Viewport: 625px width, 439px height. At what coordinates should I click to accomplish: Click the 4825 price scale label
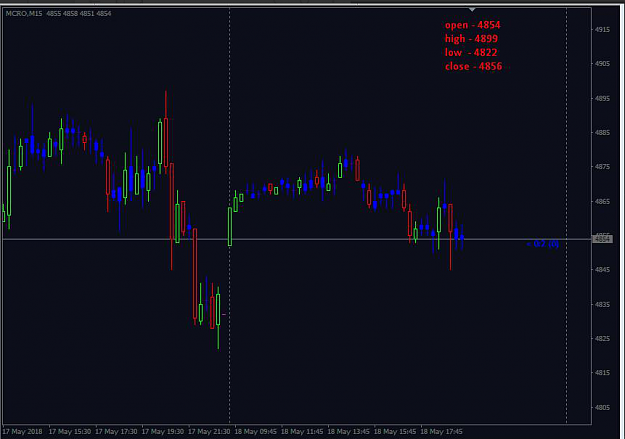[x=602, y=339]
